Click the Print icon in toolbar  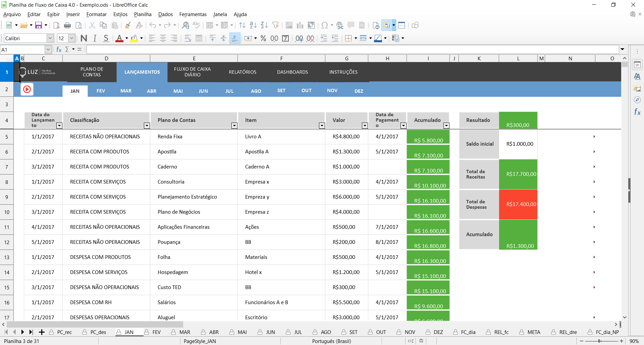[x=67, y=25]
